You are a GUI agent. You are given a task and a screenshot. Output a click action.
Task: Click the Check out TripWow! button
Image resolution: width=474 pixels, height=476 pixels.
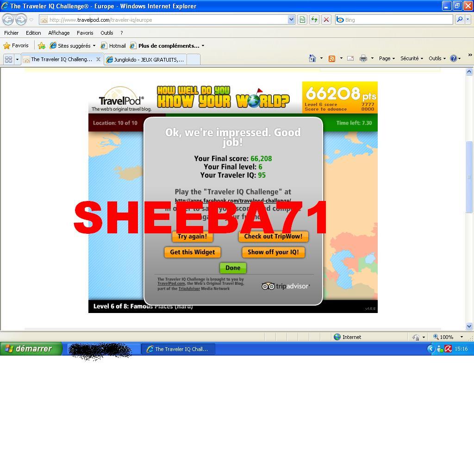[274, 237]
